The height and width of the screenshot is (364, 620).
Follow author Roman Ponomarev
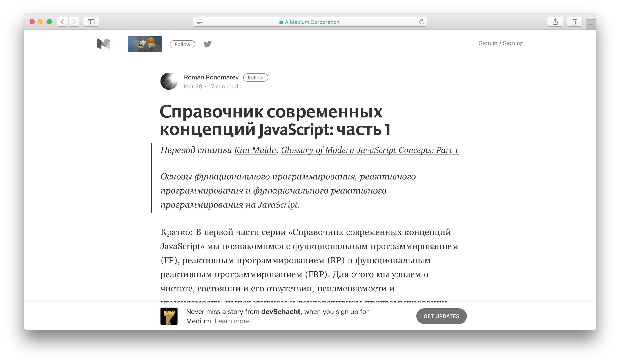[x=256, y=77]
